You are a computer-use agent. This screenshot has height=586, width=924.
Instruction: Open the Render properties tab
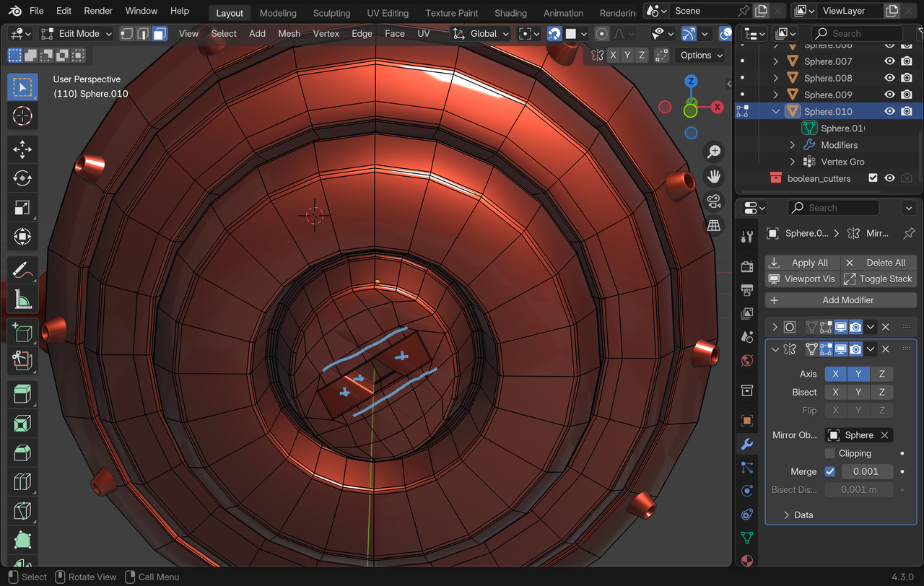click(747, 267)
